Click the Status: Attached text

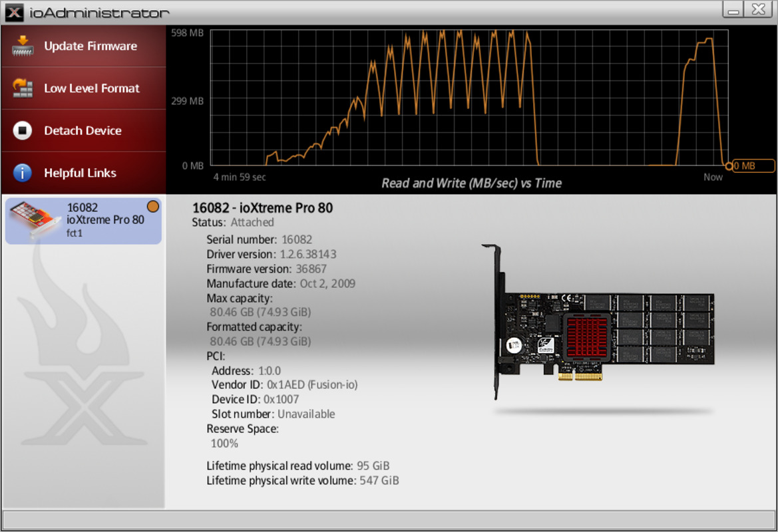pyautogui.click(x=233, y=223)
